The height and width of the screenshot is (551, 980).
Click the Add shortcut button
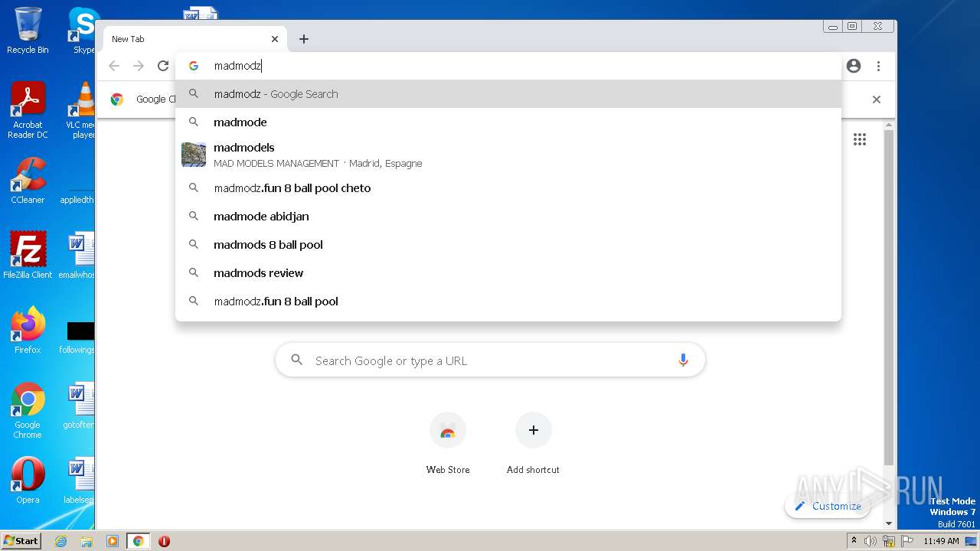click(x=533, y=444)
